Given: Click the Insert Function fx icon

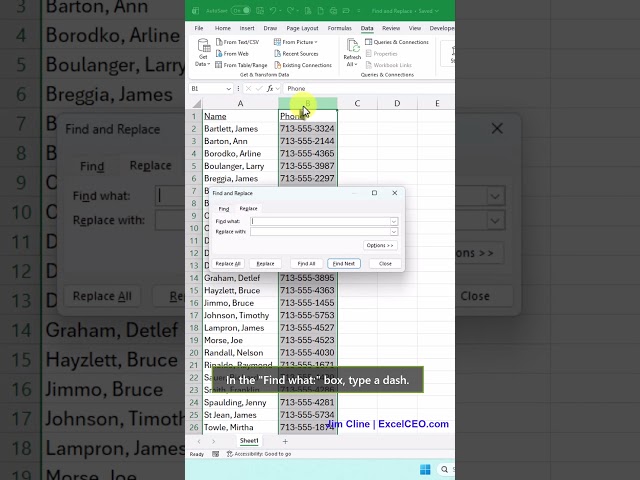Looking at the screenshot, I should coord(270,89).
